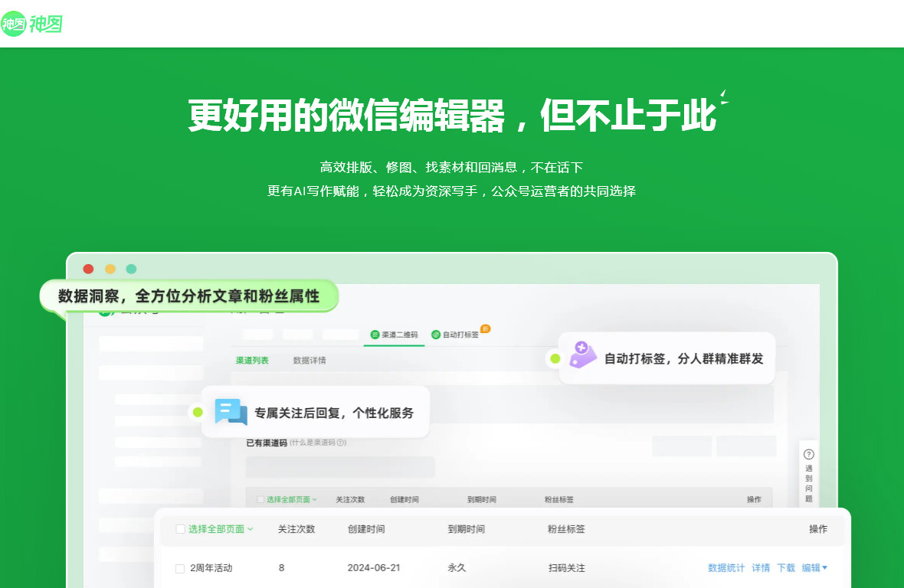Viewport: 904px width, 588px height.
Task: Click 下载 for 2周年活动
Action: (x=786, y=568)
